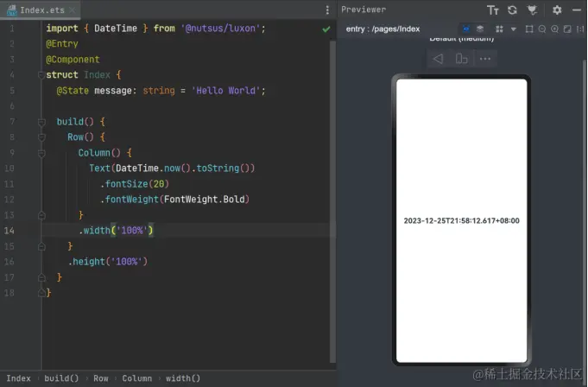Click the multi-device profile grid icon

click(x=499, y=29)
